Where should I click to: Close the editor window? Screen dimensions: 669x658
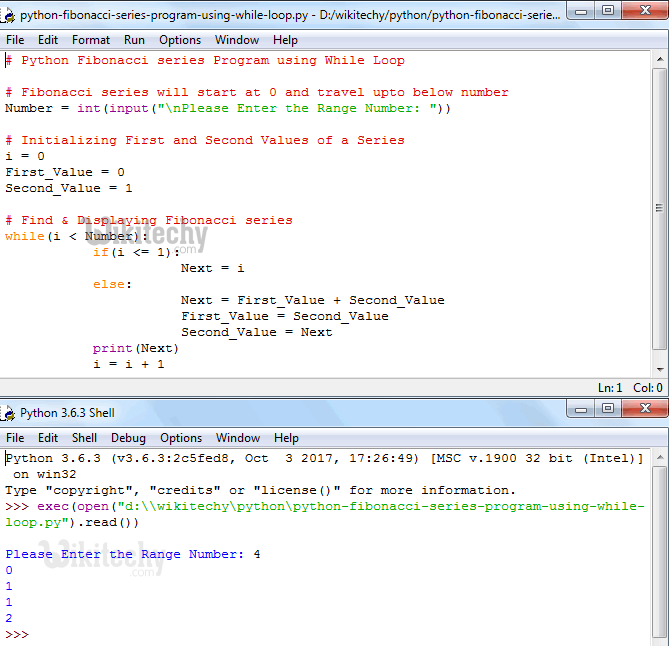[x=642, y=12]
